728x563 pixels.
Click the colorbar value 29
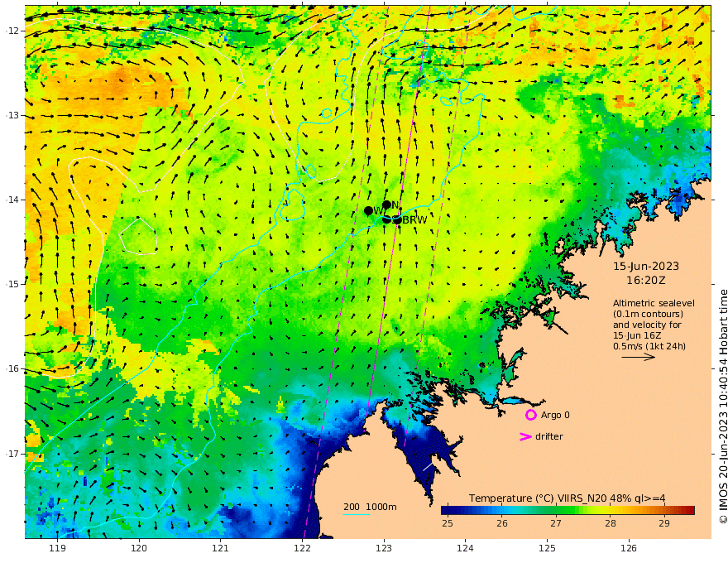tap(664, 523)
